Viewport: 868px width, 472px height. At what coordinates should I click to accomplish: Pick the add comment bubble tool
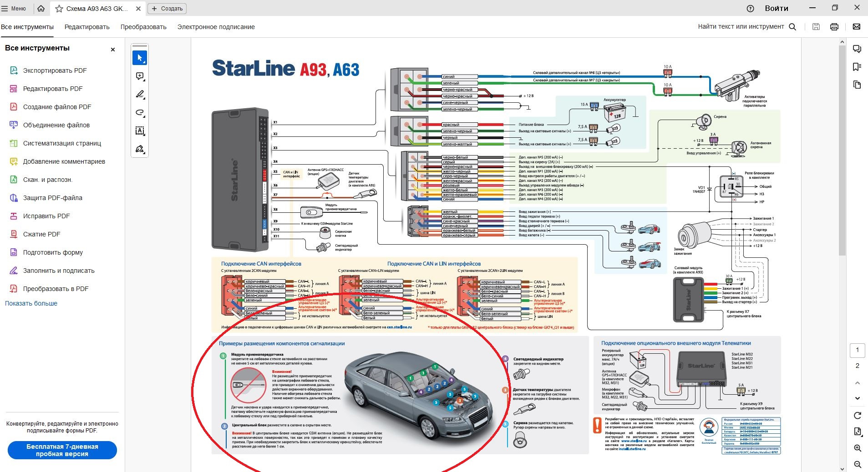(140, 76)
